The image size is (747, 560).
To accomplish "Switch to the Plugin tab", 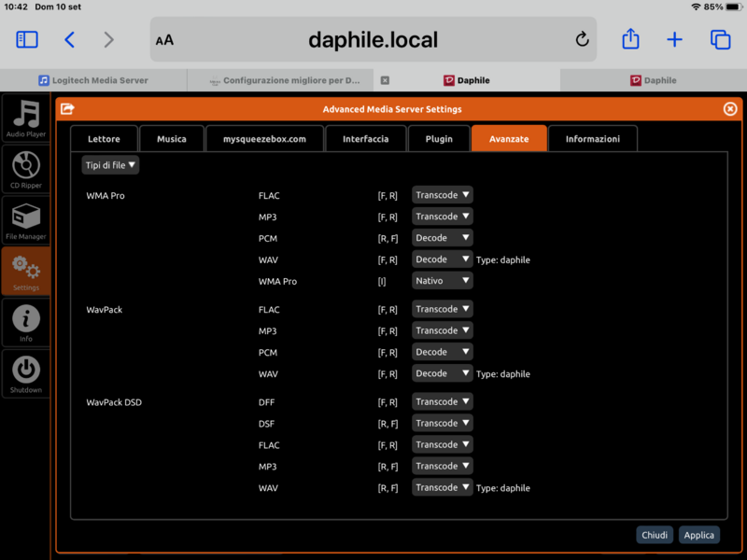I will coord(439,139).
